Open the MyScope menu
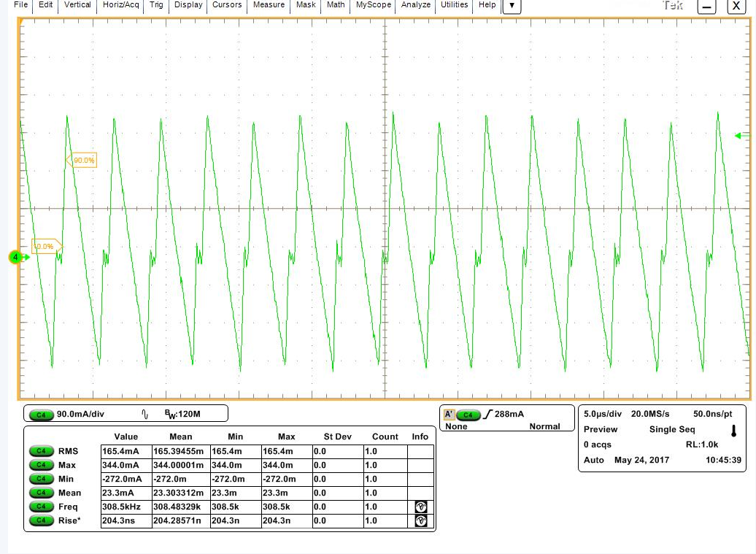This screenshot has height=554, width=756. point(373,5)
